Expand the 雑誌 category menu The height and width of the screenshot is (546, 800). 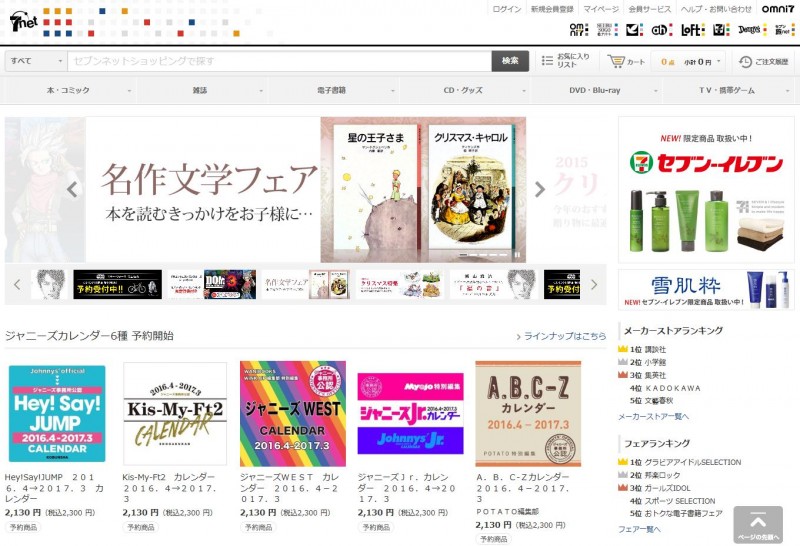click(x=202, y=90)
